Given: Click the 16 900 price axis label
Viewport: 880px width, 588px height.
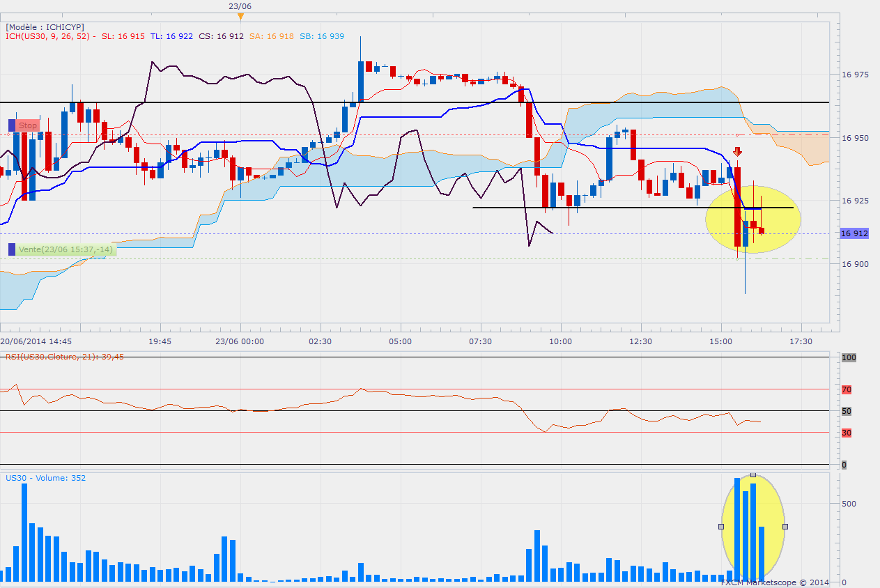Looking at the screenshot, I should (x=855, y=264).
